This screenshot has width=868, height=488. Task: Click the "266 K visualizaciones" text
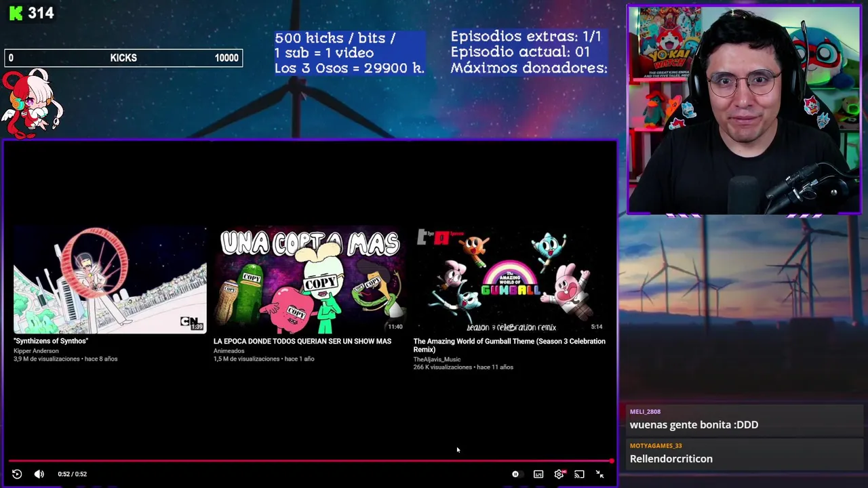443,367
